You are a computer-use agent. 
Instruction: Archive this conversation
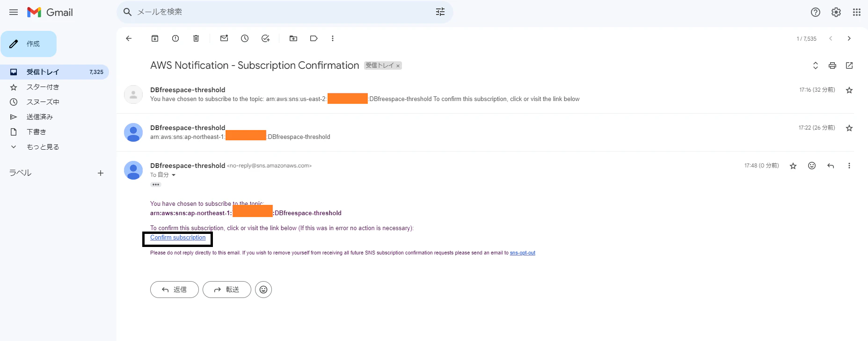click(x=155, y=38)
